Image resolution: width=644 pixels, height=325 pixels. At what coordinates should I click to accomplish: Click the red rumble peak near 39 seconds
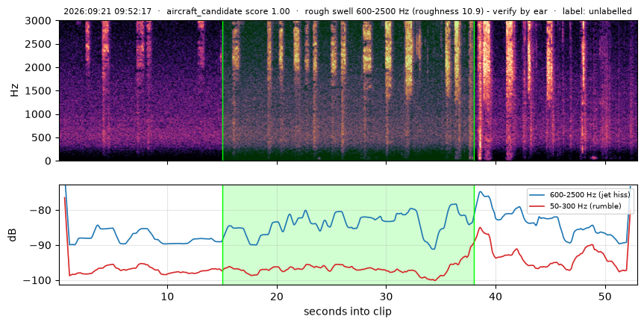click(x=480, y=227)
